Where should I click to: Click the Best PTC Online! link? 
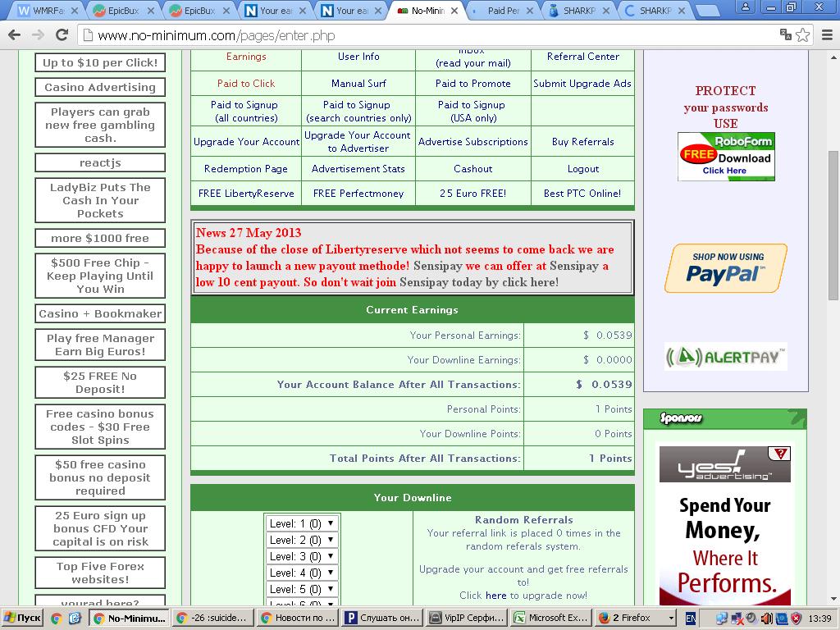(x=582, y=194)
